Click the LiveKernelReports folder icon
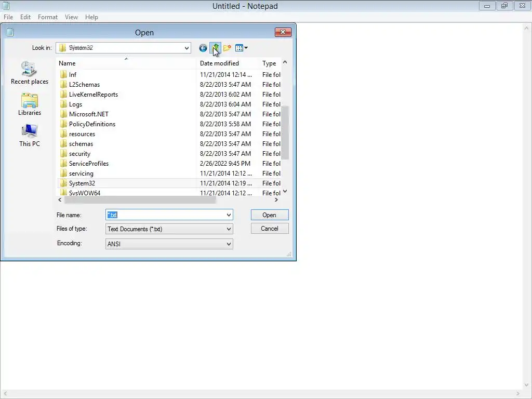The width and height of the screenshot is (532, 399). pyautogui.click(x=63, y=94)
